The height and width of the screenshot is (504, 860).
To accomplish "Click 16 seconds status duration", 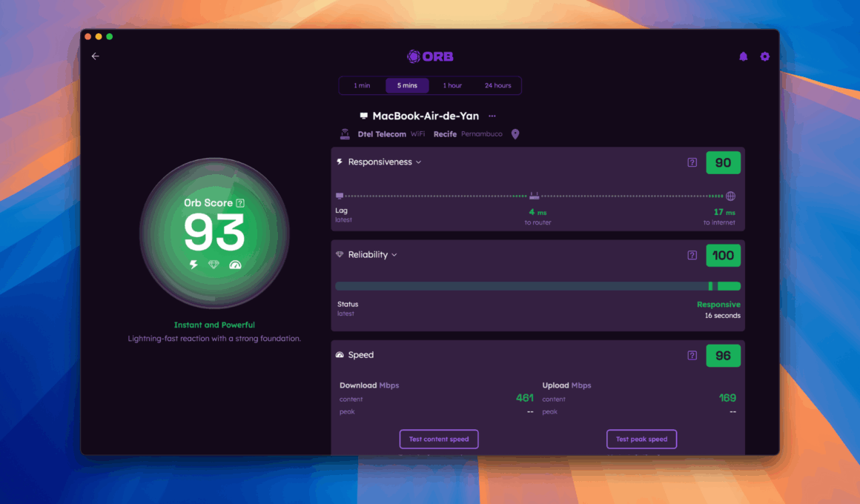I will 722,315.
